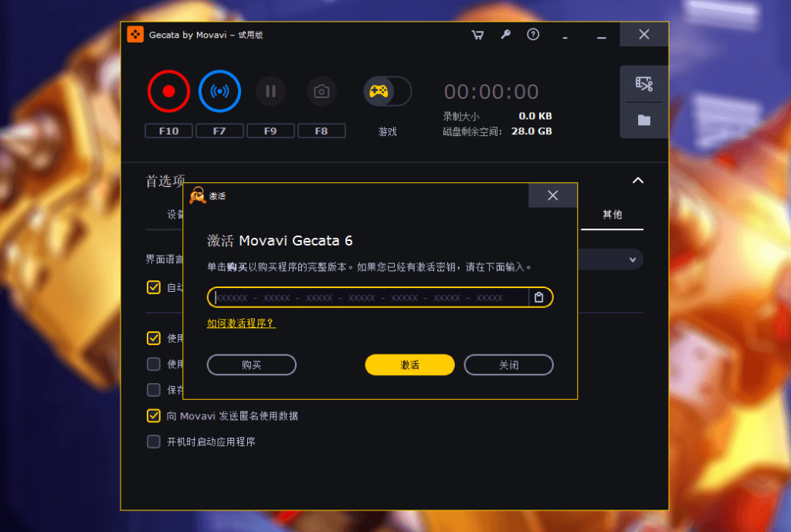Viewport: 791px width, 532px height.
Task: Disable sending anonymous usage data to Movavi
Action: point(154,415)
